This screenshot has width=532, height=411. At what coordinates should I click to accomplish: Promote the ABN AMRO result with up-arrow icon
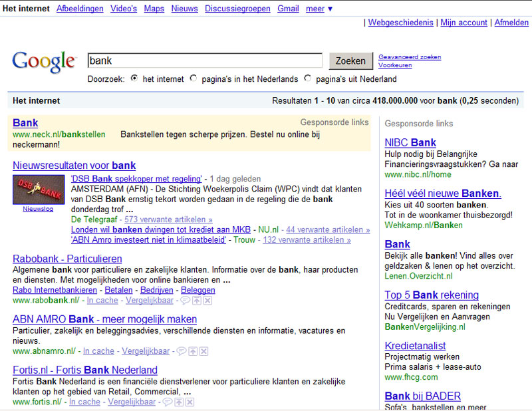(192, 351)
